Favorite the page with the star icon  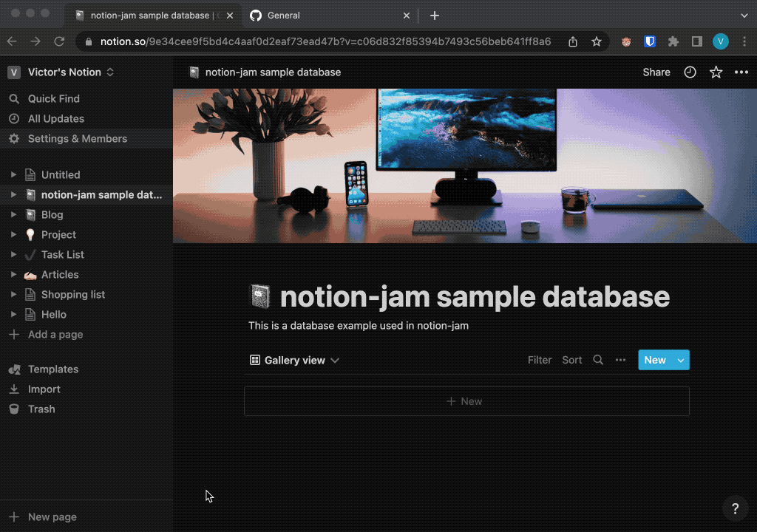click(715, 72)
